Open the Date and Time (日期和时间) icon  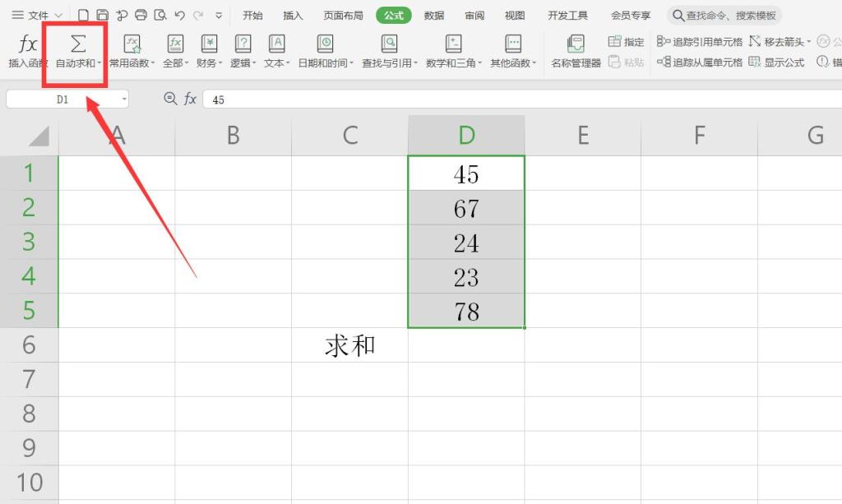coord(325,44)
